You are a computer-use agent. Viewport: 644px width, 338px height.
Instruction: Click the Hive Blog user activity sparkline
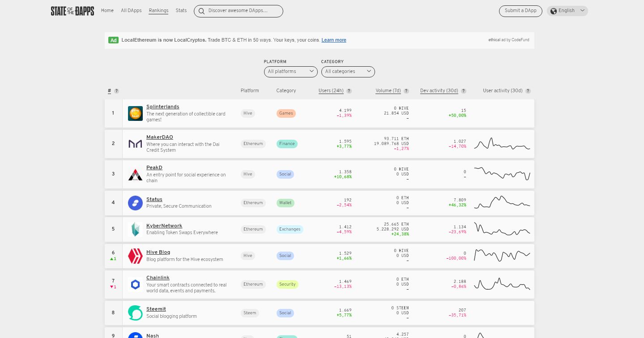(502, 255)
